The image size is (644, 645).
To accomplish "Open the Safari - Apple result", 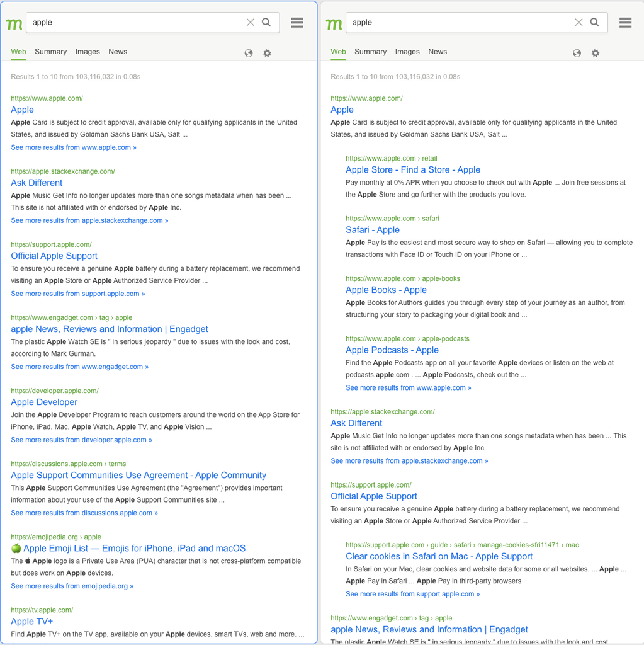I will [373, 230].
